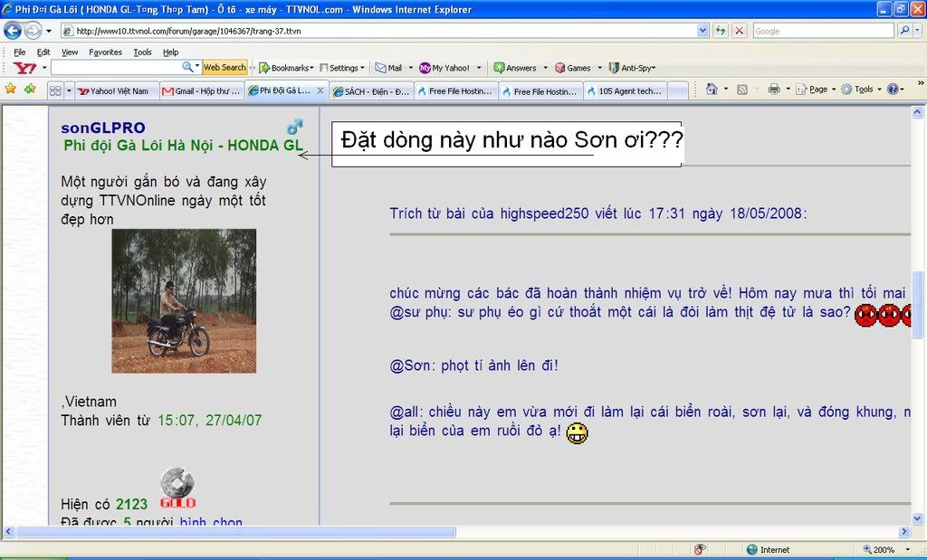Click the male gender icon beside sonGLPRO
The height and width of the screenshot is (560, 927).
pyautogui.click(x=294, y=127)
